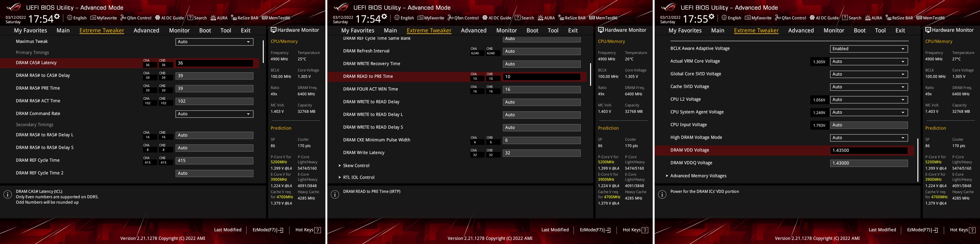Click the DRAM VDDQ Voltage field
The height and width of the screenshot is (244, 980).
click(868, 163)
